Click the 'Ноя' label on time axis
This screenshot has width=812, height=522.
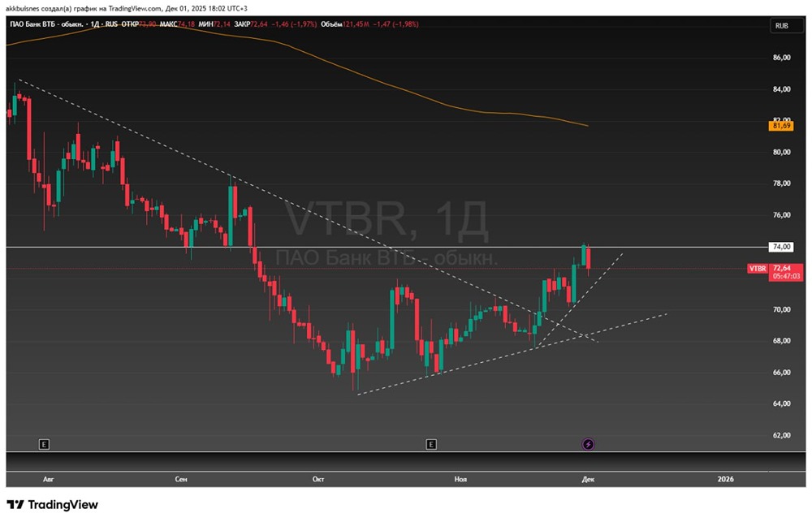[x=460, y=480]
